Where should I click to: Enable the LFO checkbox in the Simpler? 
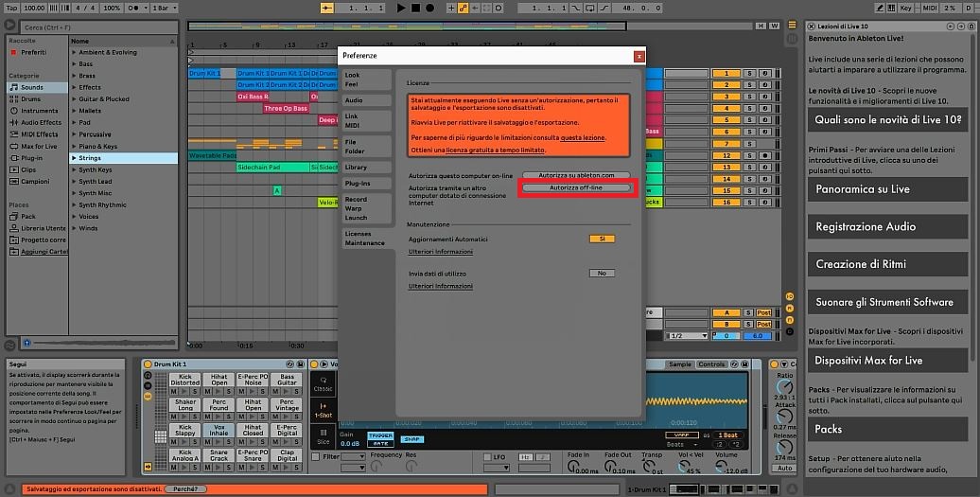point(487,457)
